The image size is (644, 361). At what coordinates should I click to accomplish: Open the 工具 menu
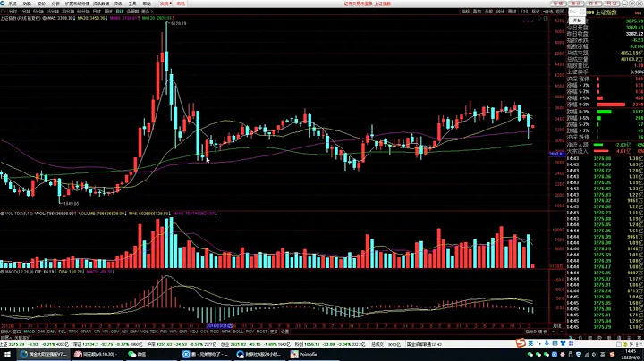tap(132, 4)
